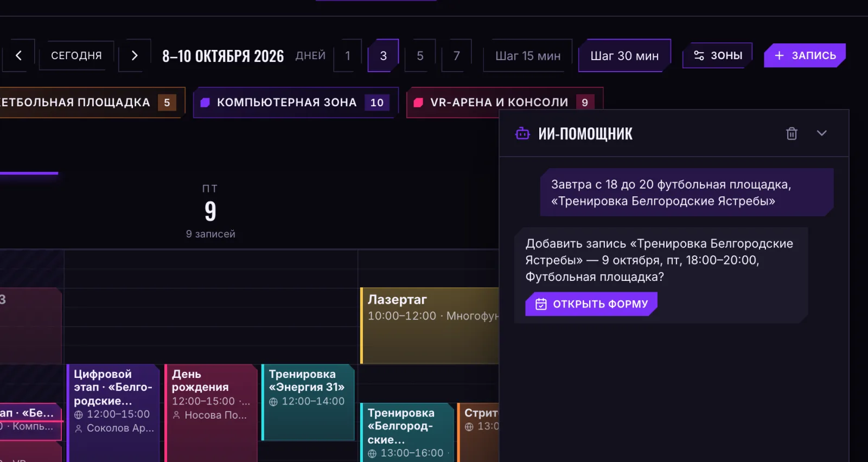Viewport: 868px width, 462px height.
Task: Open Тренировка «Энергия 31» event
Action: pyautogui.click(x=308, y=402)
